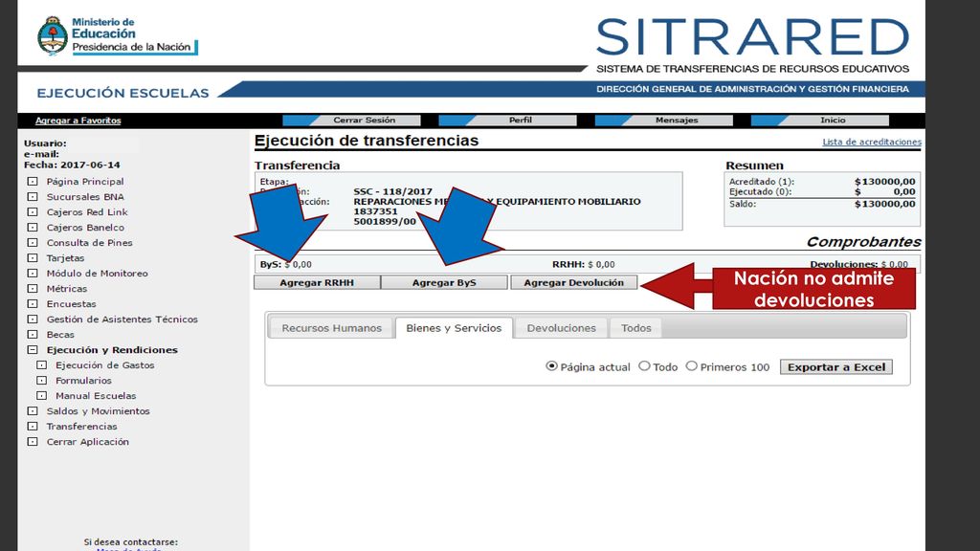
Task: Open Sucursales BNA sidebar entry
Action: [85, 197]
